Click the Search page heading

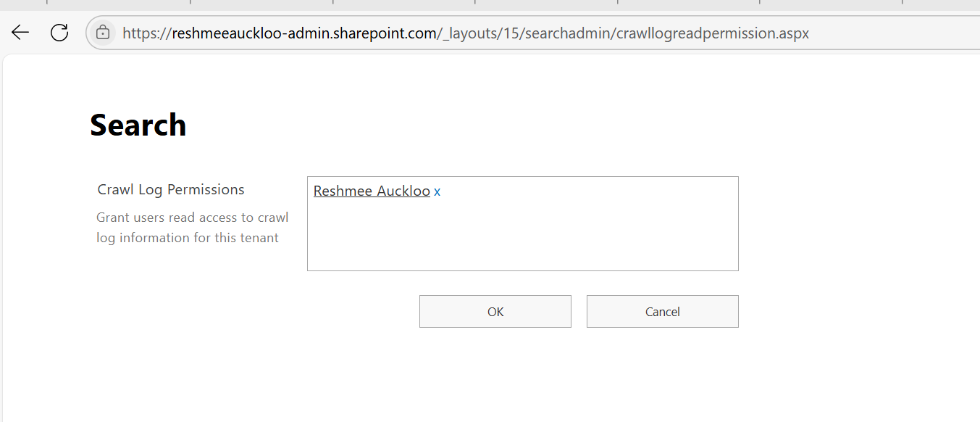pos(138,125)
